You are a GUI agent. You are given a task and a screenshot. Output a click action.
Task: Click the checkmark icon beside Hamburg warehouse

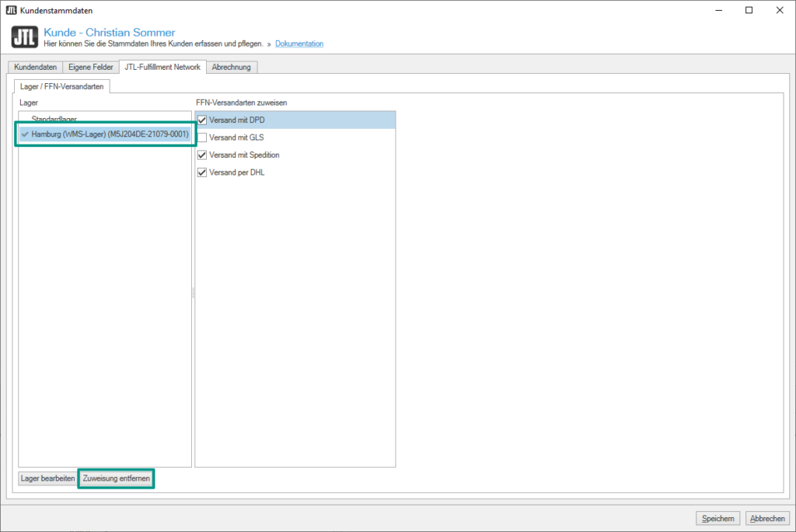tap(25, 134)
